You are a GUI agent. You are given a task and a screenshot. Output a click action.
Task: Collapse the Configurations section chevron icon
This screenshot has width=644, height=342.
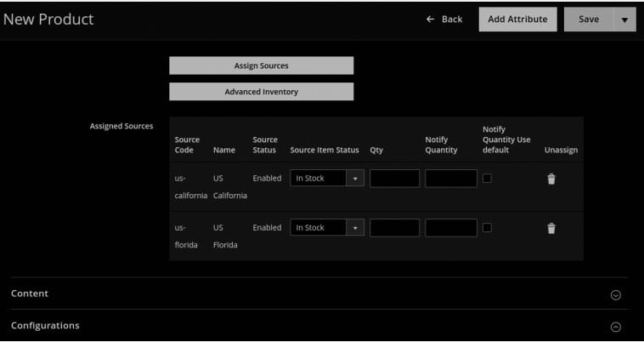click(616, 327)
